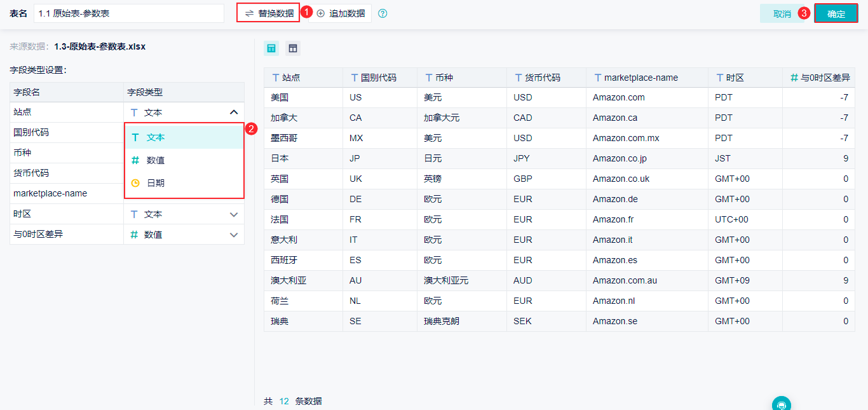Select the 国别代码 field name row

coord(67,132)
